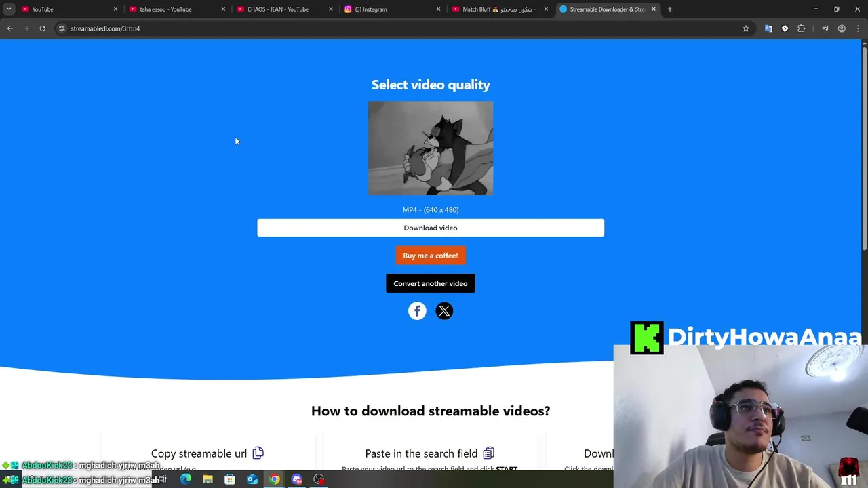The image size is (868, 488).
Task: Close the 'taha essou - YouTube' tab
Action: pos(223,9)
